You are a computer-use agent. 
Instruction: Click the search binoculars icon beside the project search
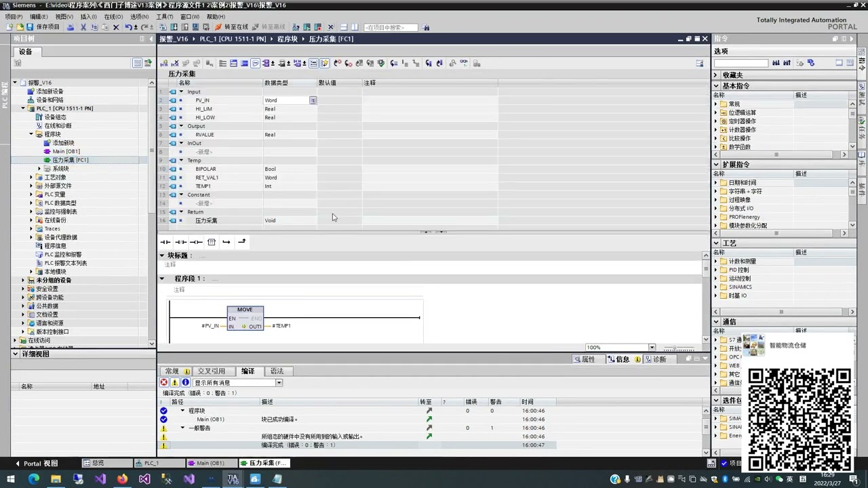click(x=426, y=28)
